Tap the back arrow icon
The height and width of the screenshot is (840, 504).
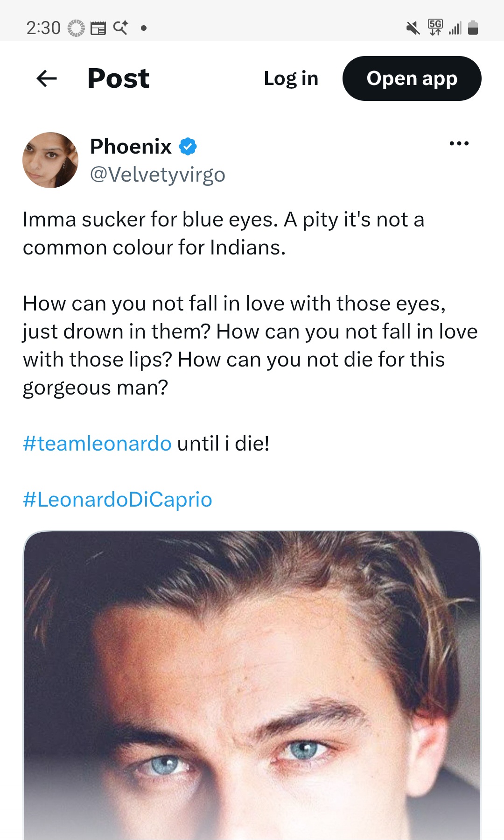pos(47,78)
